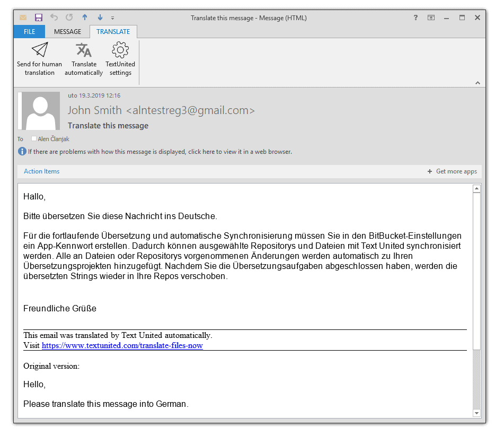Maximize the message window
504x444 pixels.
(462, 18)
